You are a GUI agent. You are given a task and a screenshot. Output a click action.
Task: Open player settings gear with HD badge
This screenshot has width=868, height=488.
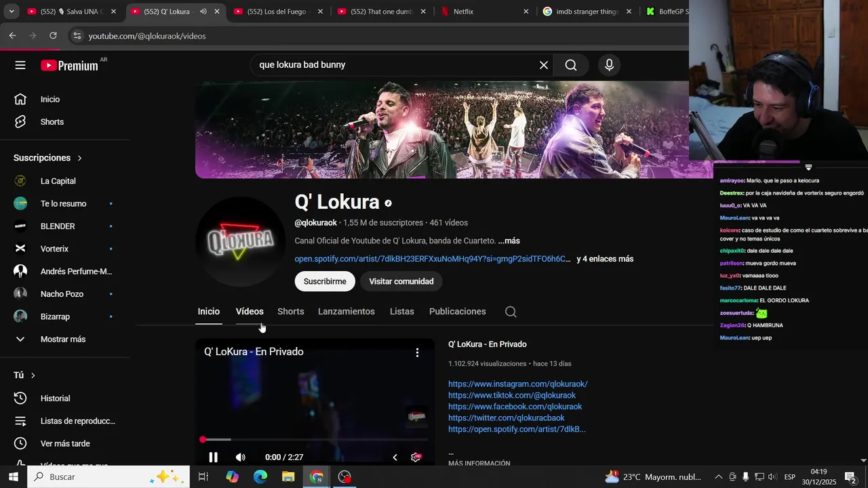pos(416,457)
